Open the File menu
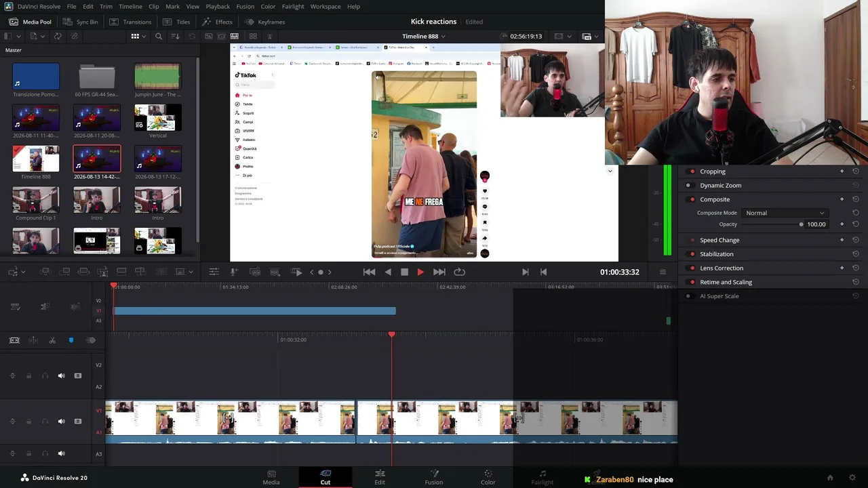Screen dimensions: 868x488 71,6
